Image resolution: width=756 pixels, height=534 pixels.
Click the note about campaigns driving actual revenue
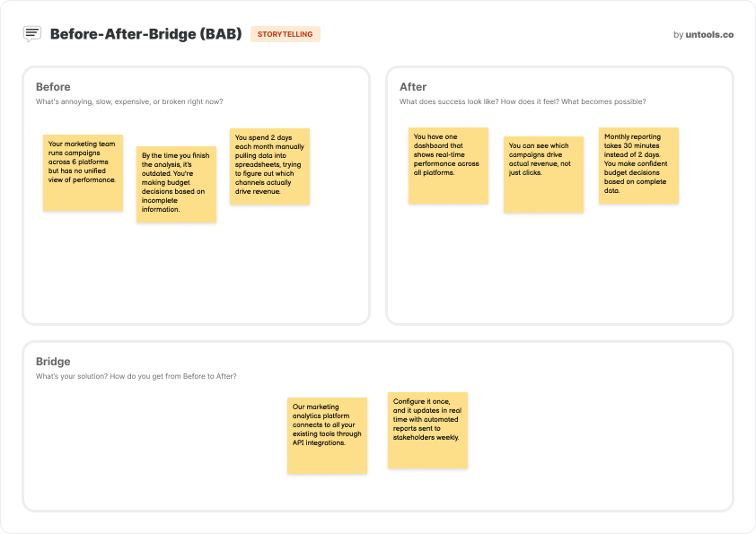click(x=543, y=174)
